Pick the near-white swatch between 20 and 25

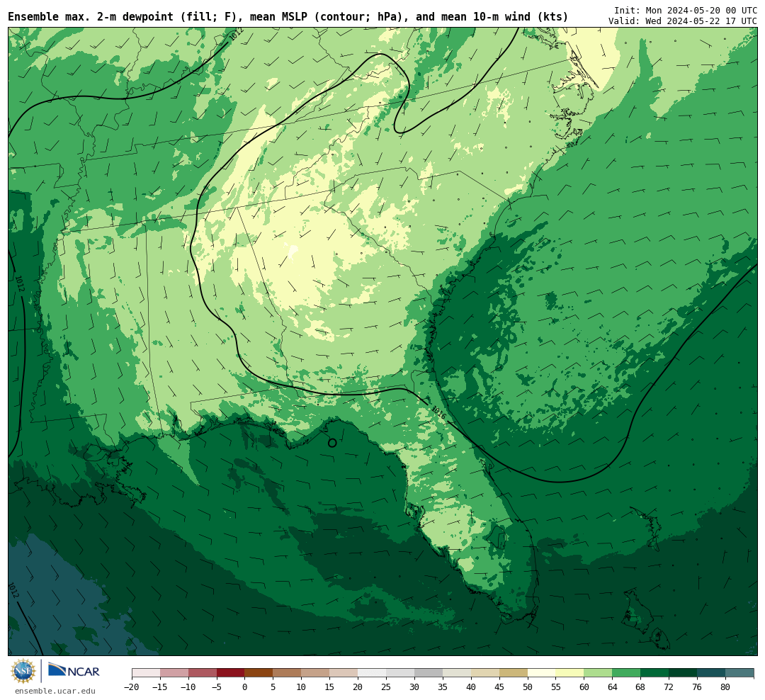coord(373,673)
